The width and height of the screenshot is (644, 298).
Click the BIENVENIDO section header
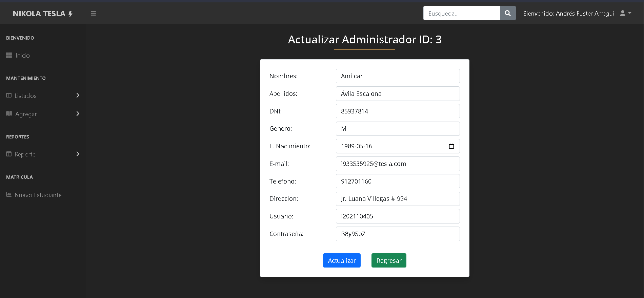pyautogui.click(x=20, y=38)
